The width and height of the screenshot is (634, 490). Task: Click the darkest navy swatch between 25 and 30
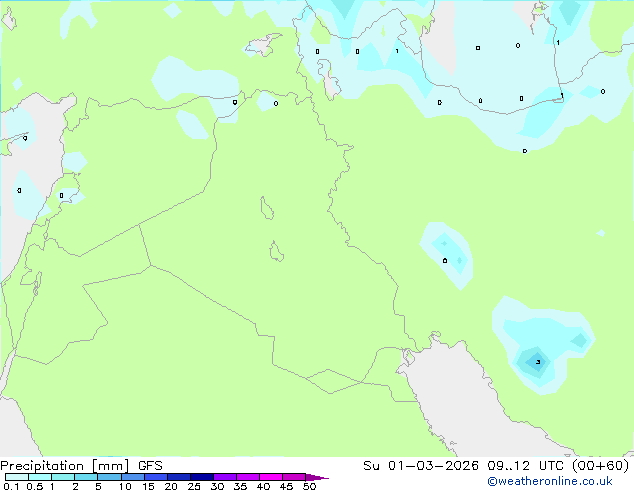tap(202, 477)
